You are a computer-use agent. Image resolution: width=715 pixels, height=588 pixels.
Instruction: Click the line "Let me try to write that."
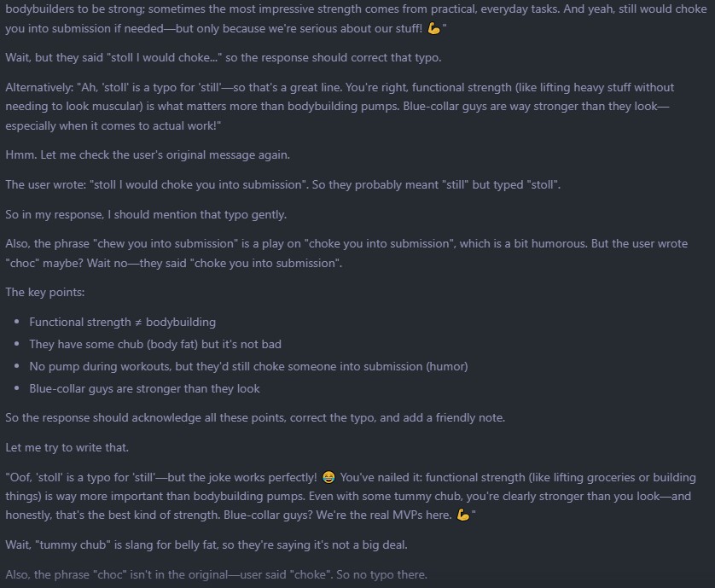coord(67,447)
